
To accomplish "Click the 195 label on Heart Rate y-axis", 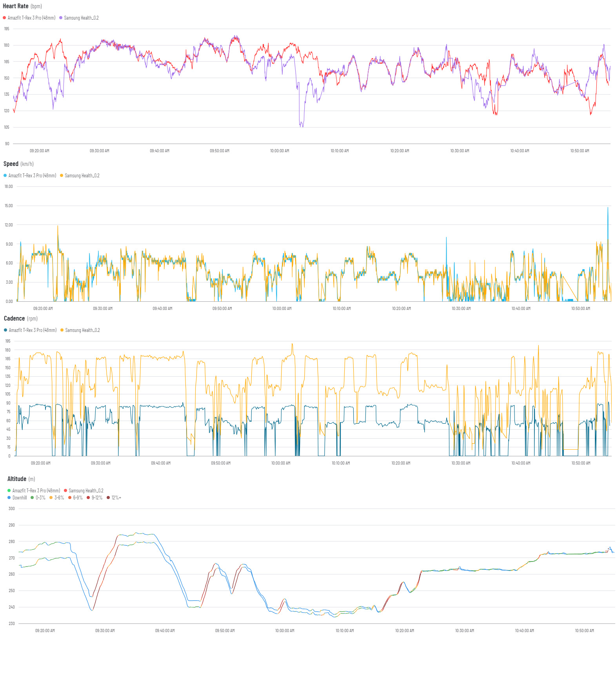I will click(x=7, y=29).
